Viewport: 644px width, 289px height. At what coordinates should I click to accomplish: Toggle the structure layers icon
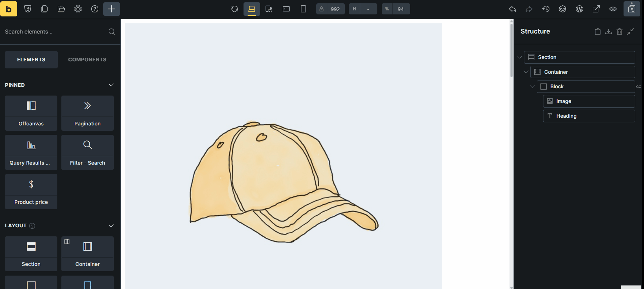pos(563,9)
